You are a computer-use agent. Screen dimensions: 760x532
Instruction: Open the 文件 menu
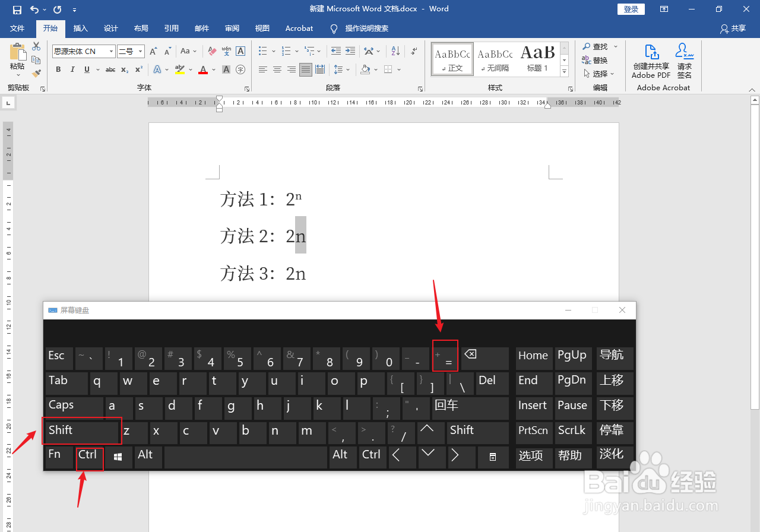coord(17,28)
